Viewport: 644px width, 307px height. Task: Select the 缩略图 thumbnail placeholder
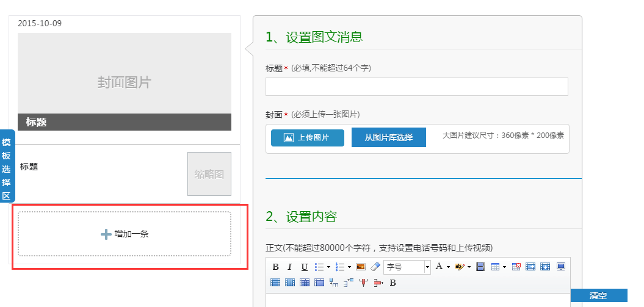209,174
